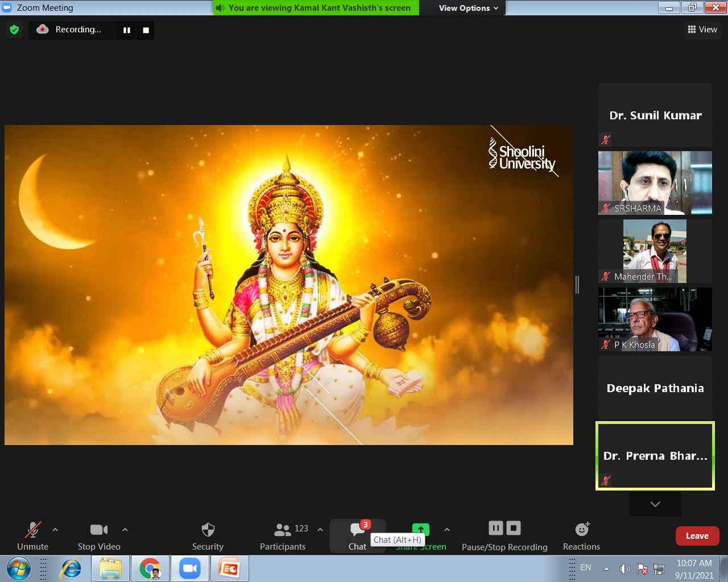The height and width of the screenshot is (582, 728).
Task: Launch Internet Explorer from taskbar
Action: coord(71,568)
